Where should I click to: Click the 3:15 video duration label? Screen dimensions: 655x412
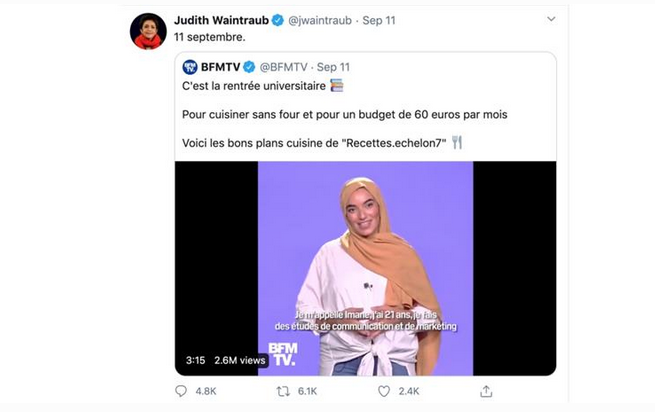[x=195, y=360]
